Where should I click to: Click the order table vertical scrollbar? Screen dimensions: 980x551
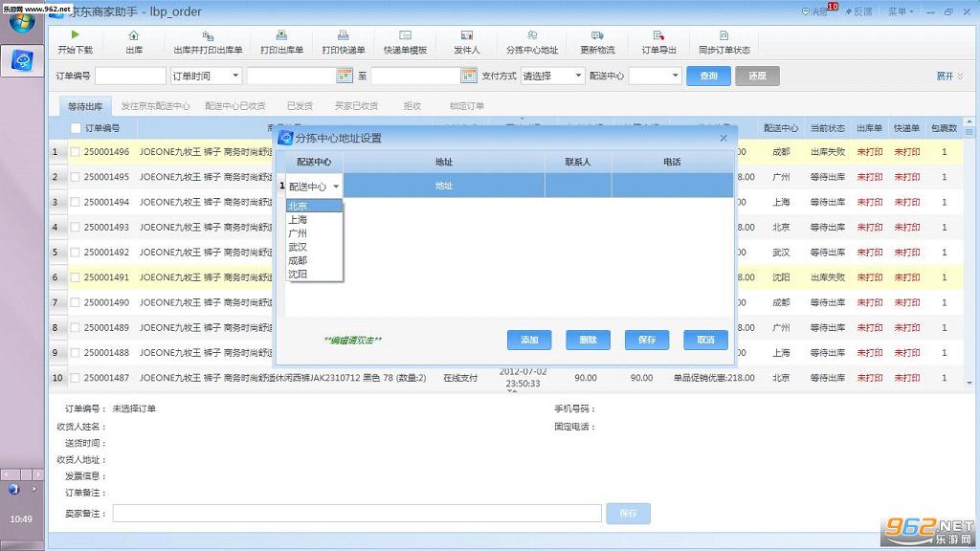[x=969, y=253]
